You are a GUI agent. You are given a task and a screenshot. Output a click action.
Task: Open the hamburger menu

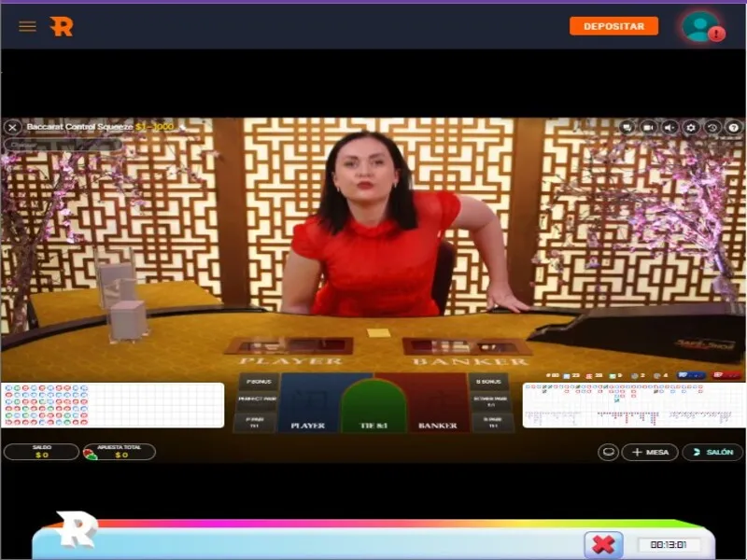pyautogui.click(x=27, y=26)
